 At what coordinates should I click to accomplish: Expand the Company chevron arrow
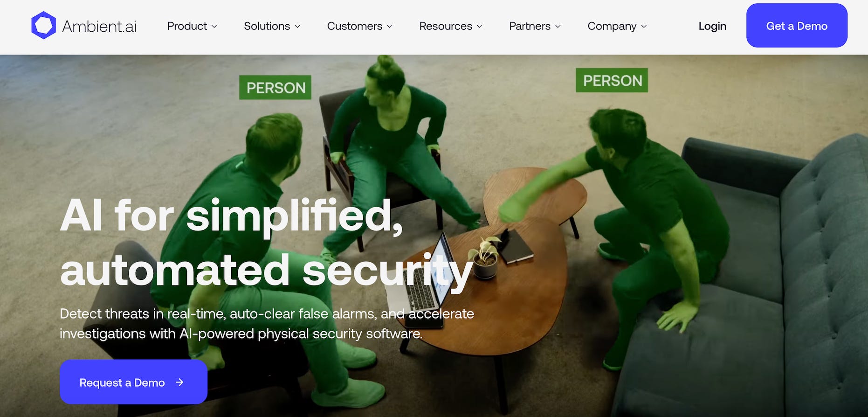pyautogui.click(x=644, y=27)
